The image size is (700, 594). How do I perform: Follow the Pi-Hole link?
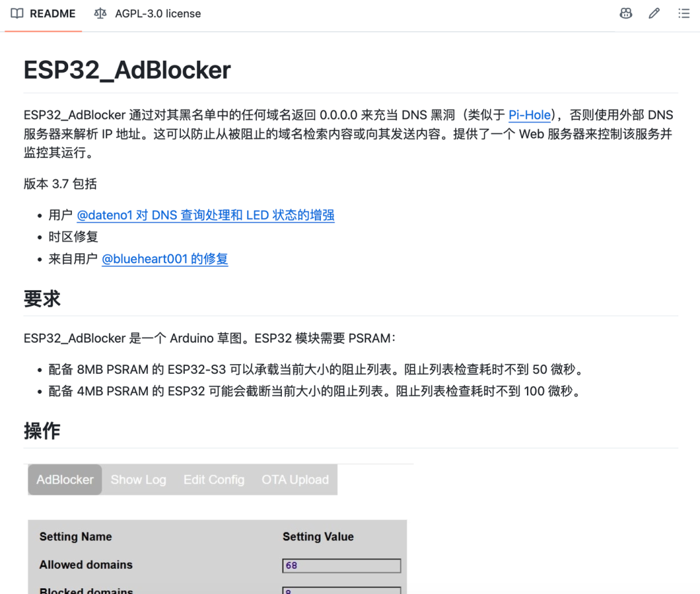click(530, 115)
